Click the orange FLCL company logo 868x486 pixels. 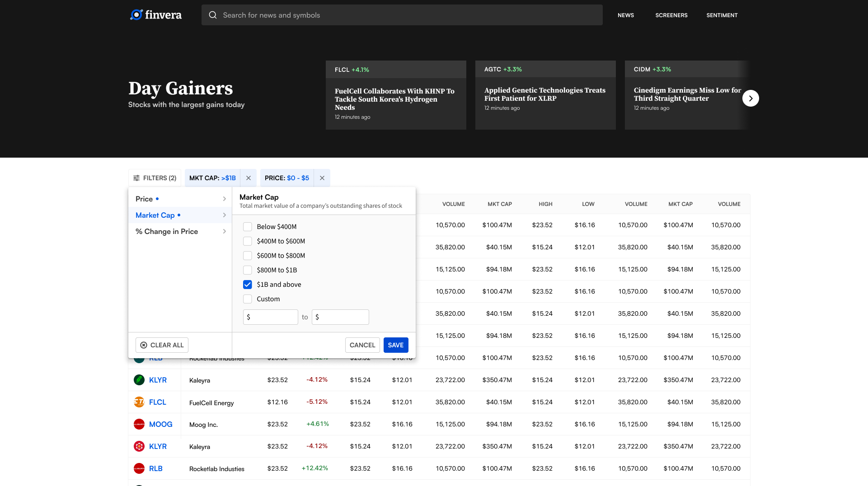click(x=139, y=402)
